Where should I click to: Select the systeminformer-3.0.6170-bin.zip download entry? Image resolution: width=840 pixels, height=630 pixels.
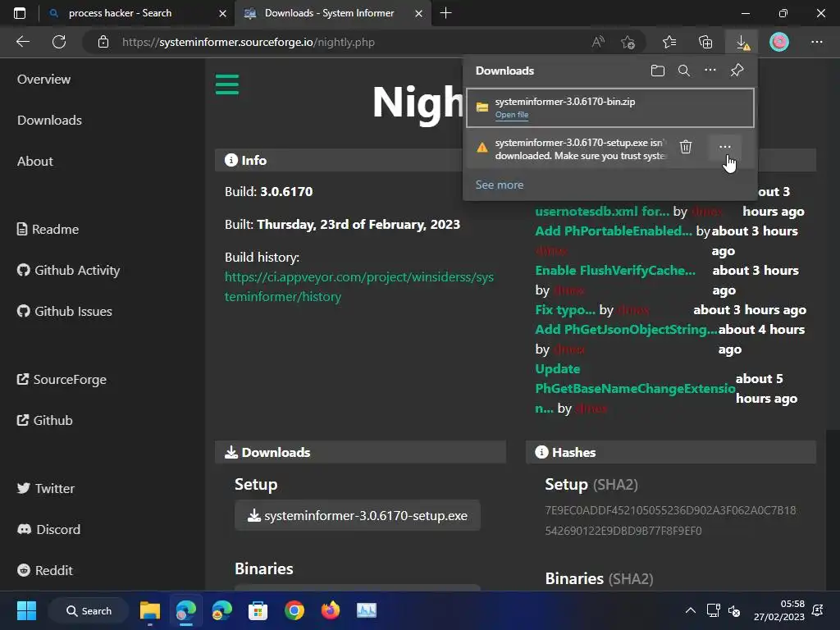tap(609, 107)
